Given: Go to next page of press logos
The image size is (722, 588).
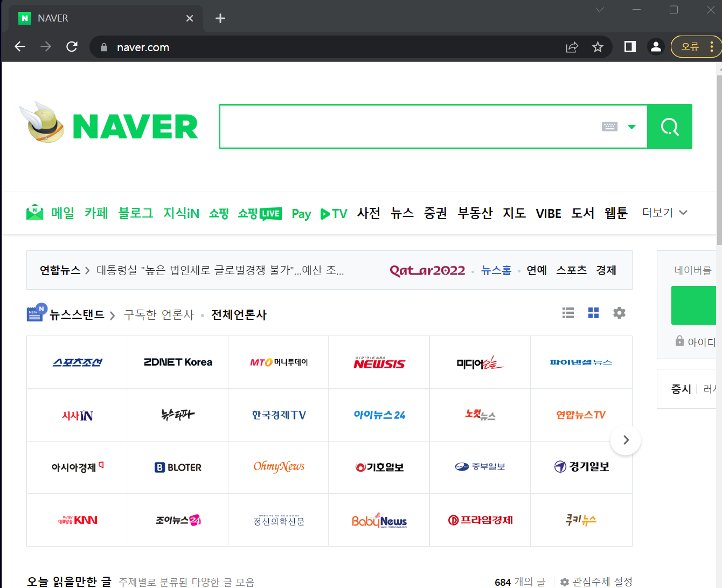Looking at the screenshot, I should 626,440.
